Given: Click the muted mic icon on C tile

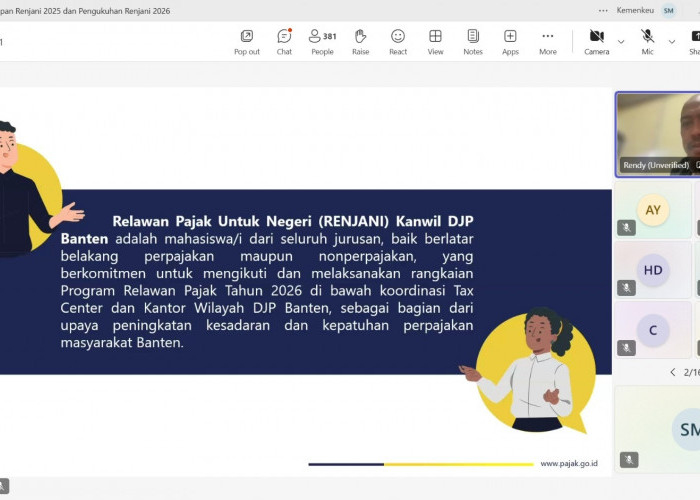Looking at the screenshot, I should (x=626, y=348).
